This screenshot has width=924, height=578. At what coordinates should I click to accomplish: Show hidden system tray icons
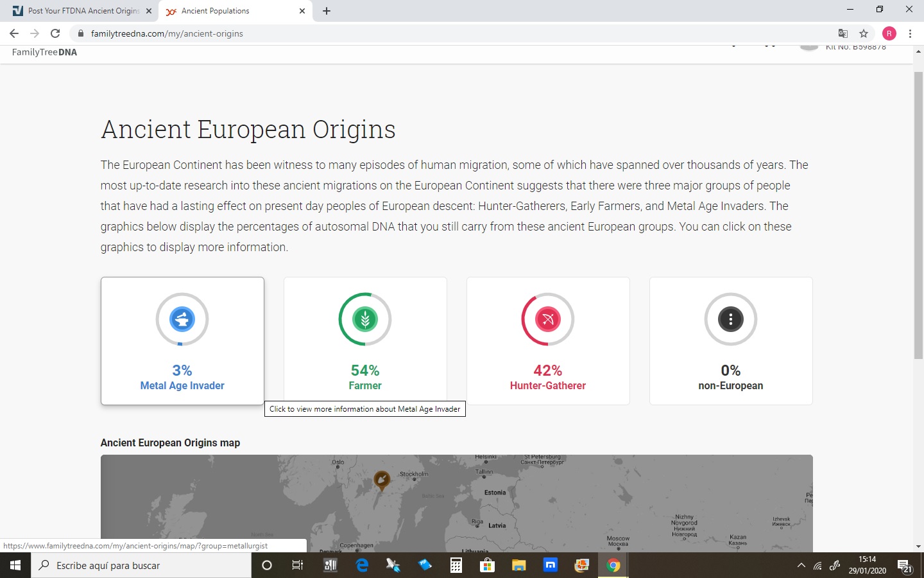tap(801, 565)
